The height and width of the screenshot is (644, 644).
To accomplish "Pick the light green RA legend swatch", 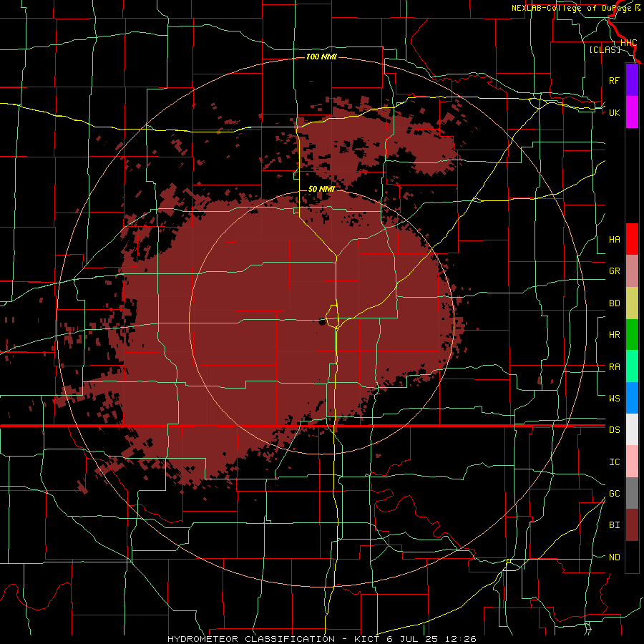I will [632, 366].
